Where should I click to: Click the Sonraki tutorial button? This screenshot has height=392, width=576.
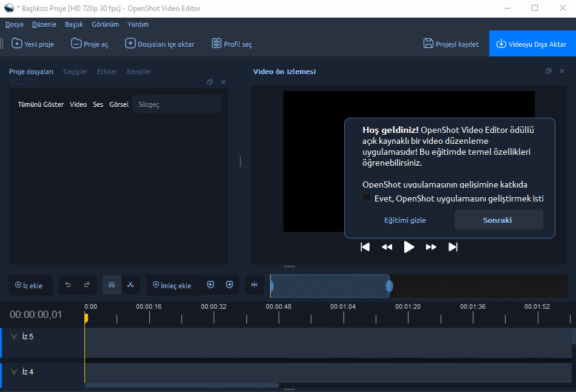(x=498, y=220)
